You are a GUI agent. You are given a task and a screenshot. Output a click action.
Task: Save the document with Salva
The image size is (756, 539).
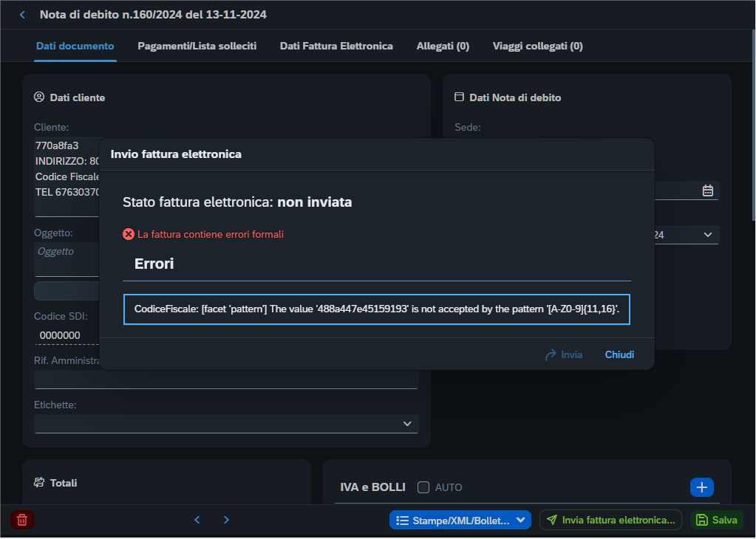tap(717, 521)
